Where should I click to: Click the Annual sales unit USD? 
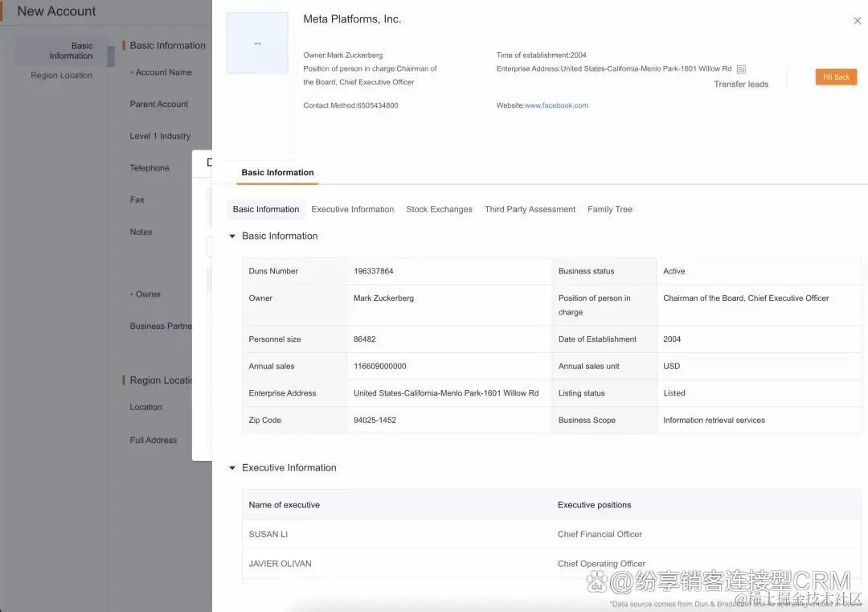click(671, 366)
